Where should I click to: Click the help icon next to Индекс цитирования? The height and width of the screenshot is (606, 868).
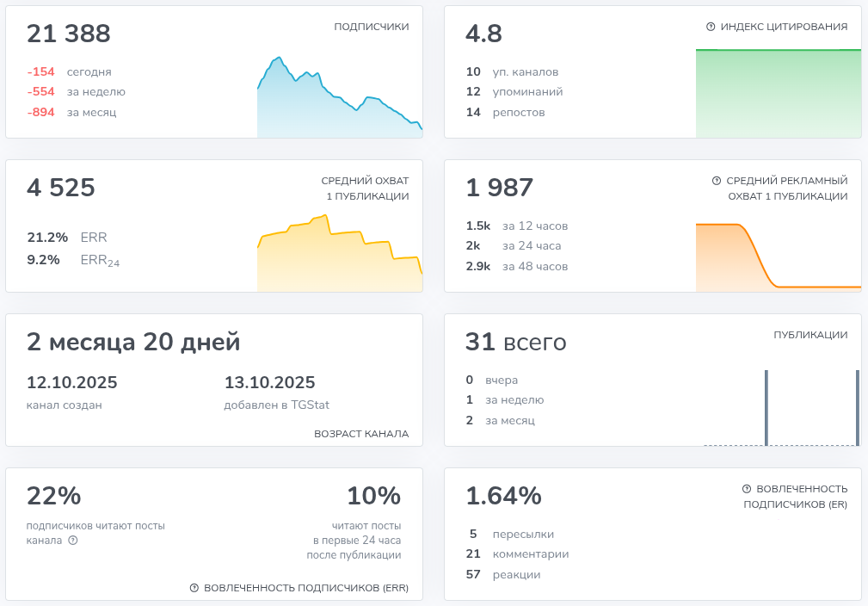pos(711,25)
